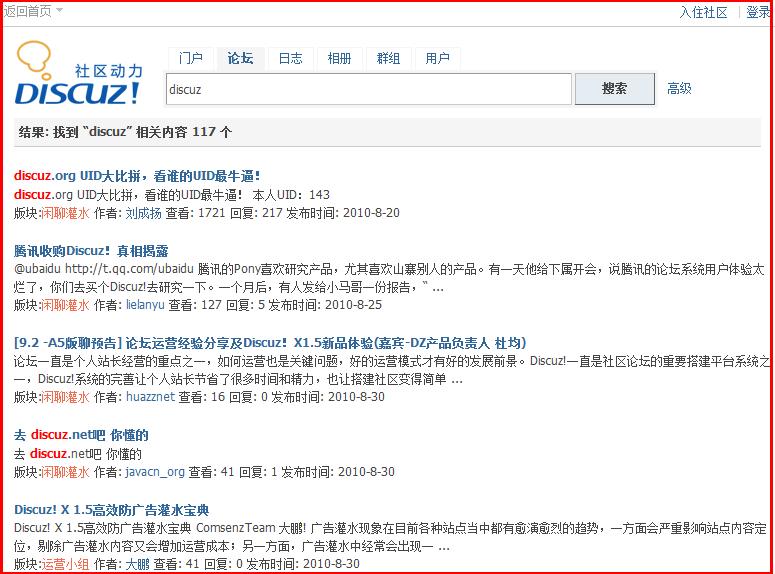
Task: Open 闲聊灌水 board in huazznet's result
Action: click(65, 397)
